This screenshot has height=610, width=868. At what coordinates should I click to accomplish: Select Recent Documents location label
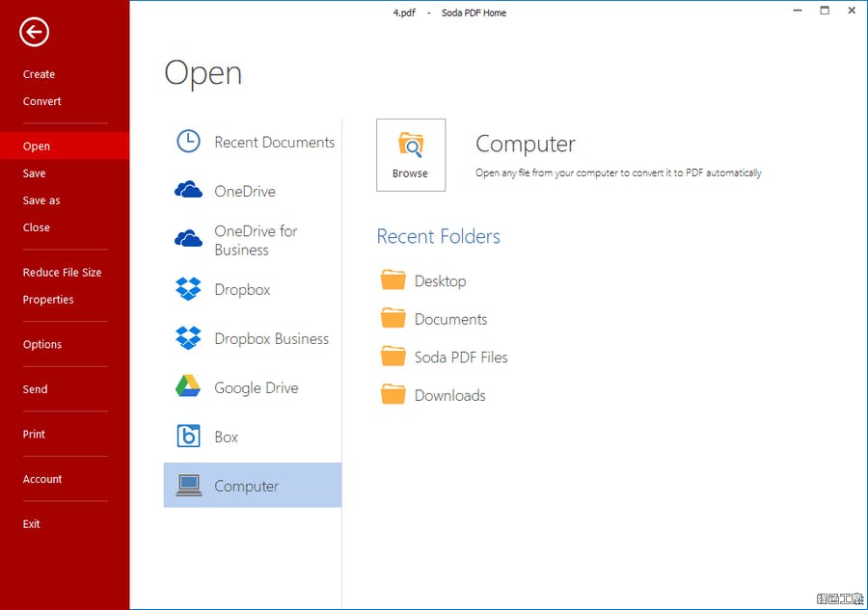coord(275,142)
